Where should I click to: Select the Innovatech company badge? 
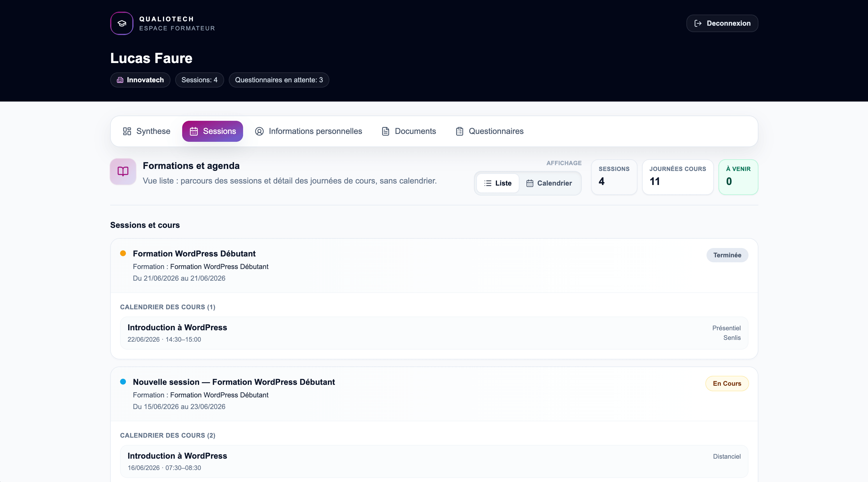coord(140,80)
